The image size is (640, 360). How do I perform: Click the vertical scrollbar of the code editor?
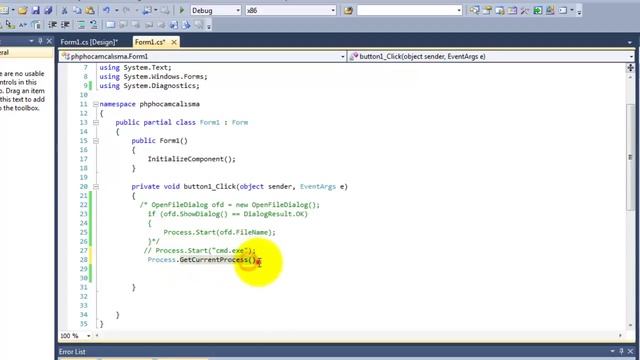pyautogui.click(x=630, y=157)
